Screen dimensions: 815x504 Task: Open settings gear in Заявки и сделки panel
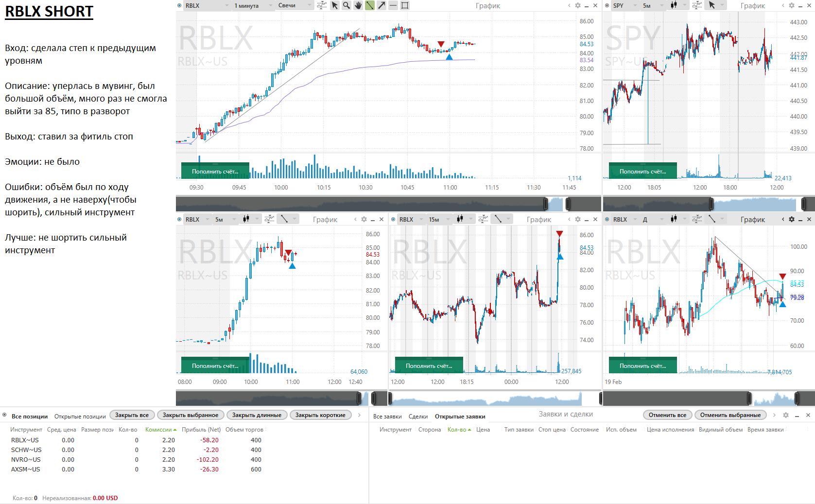click(786, 415)
